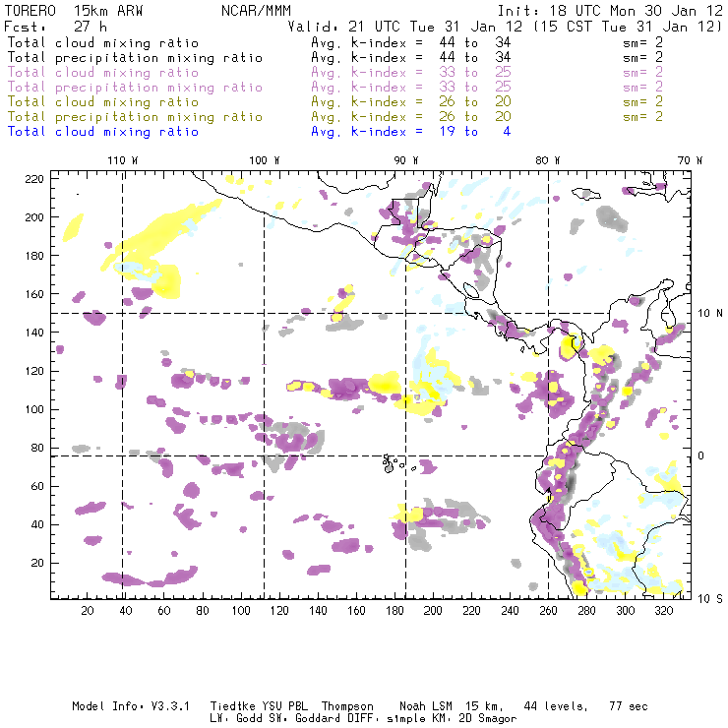Select the purple 'Total precipitation mixing ratio' legend label
This screenshot has height=728, width=728.
135,88
